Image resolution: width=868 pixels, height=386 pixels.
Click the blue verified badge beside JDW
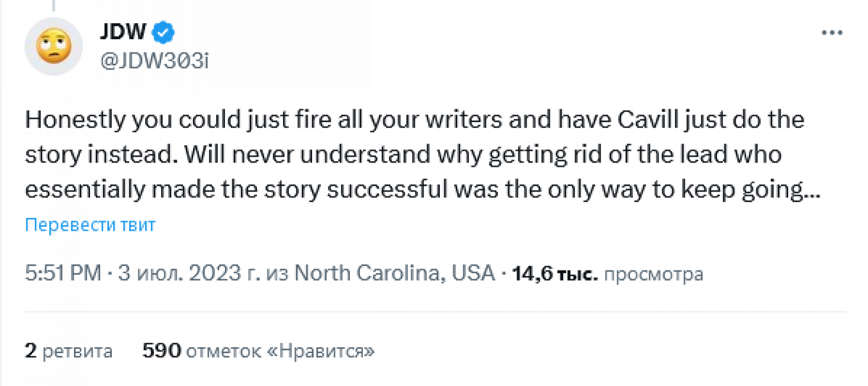(x=163, y=32)
